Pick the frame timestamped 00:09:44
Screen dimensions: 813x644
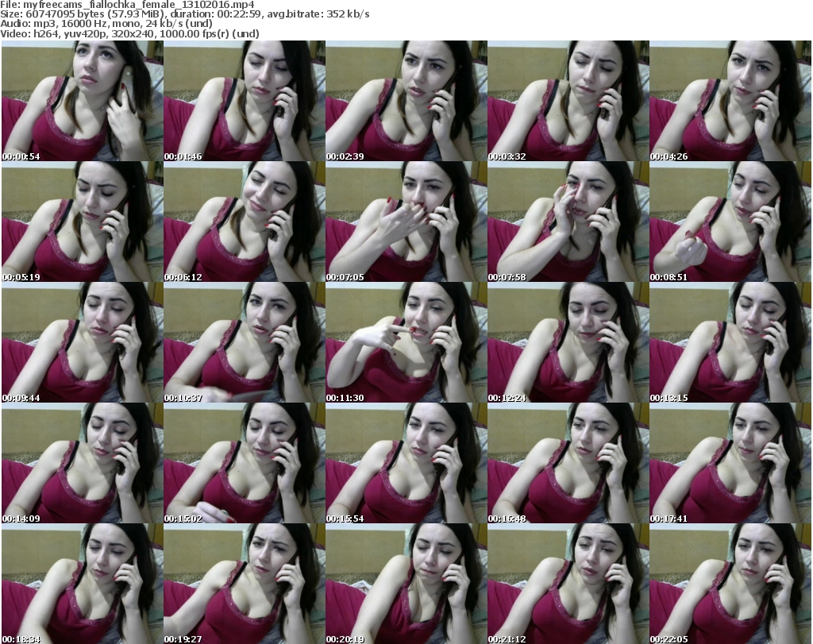pyautogui.click(x=83, y=342)
